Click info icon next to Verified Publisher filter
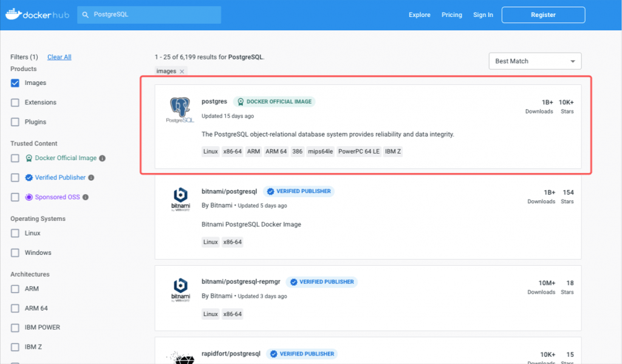The height and width of the screenshot is (364, 622). click(x=91, y=177)
